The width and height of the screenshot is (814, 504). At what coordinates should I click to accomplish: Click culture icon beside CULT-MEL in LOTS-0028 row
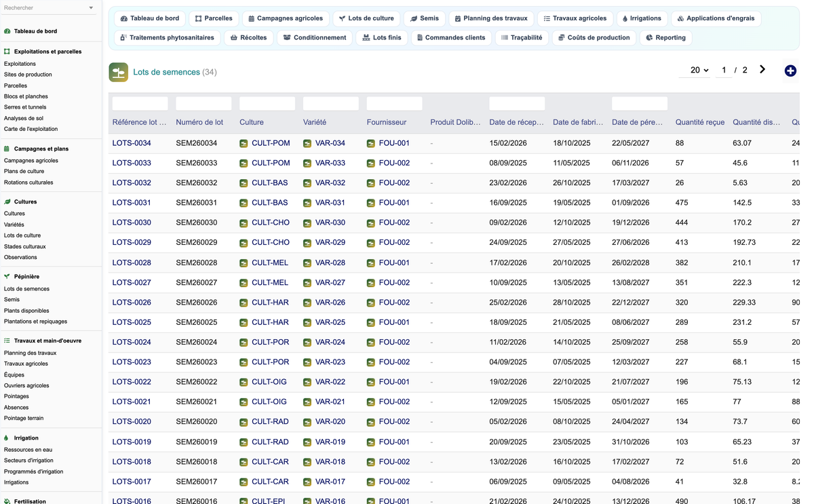244,263
